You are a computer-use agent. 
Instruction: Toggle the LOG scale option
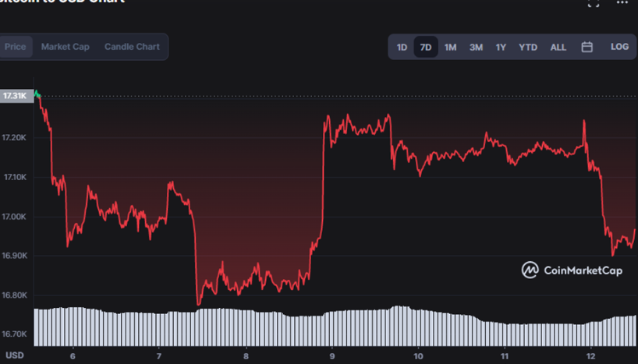tap(619, 47)
